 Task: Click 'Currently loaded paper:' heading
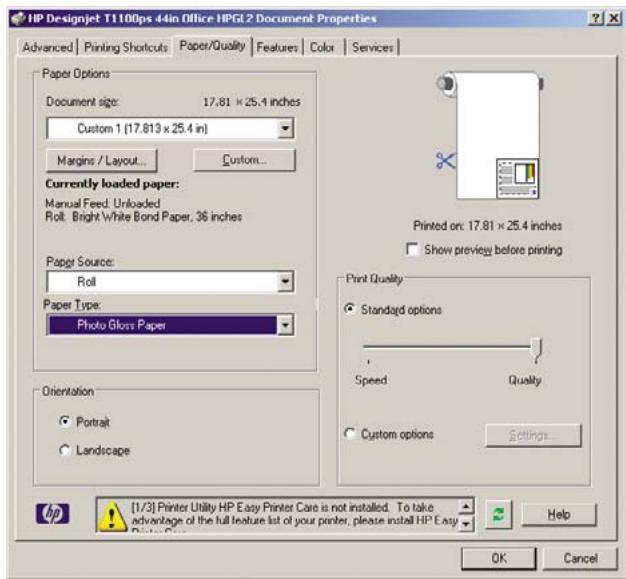pyautogui.click(x=112, y=184)
